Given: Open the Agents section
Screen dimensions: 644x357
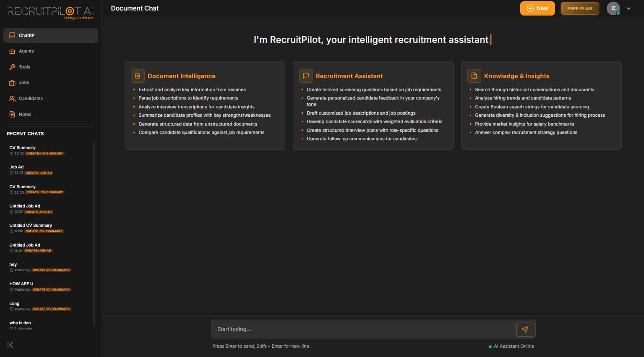Looking at the screenshot, I should tap(51, 51).
